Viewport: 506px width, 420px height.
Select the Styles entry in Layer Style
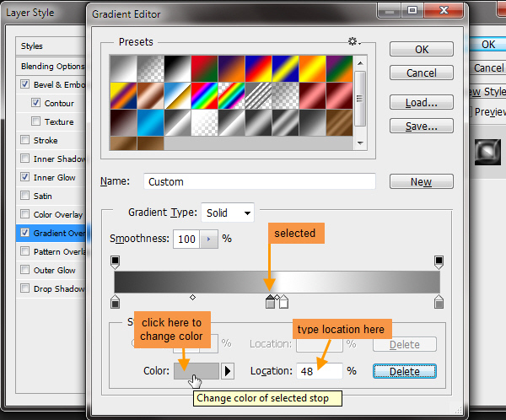pos(32,46)
